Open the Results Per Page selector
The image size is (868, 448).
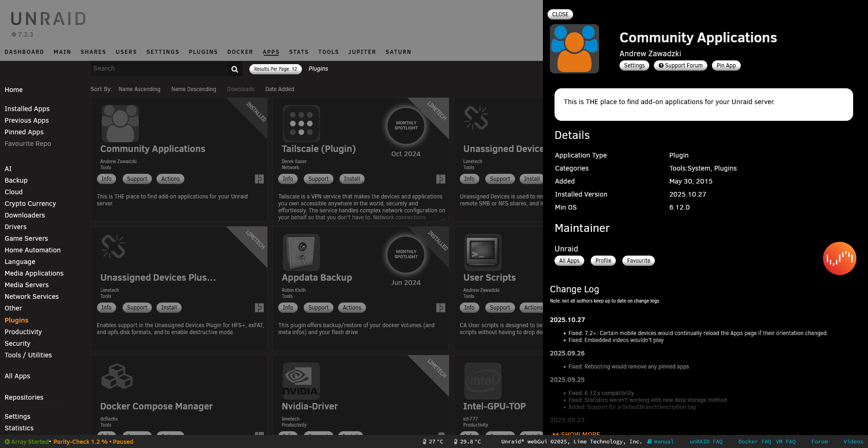[275, 69]
